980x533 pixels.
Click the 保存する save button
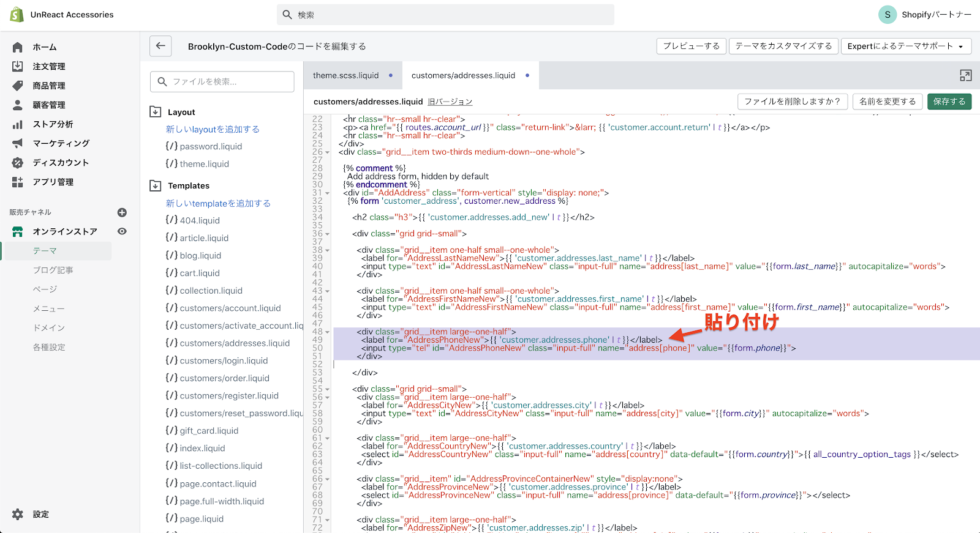click(949, 102)
